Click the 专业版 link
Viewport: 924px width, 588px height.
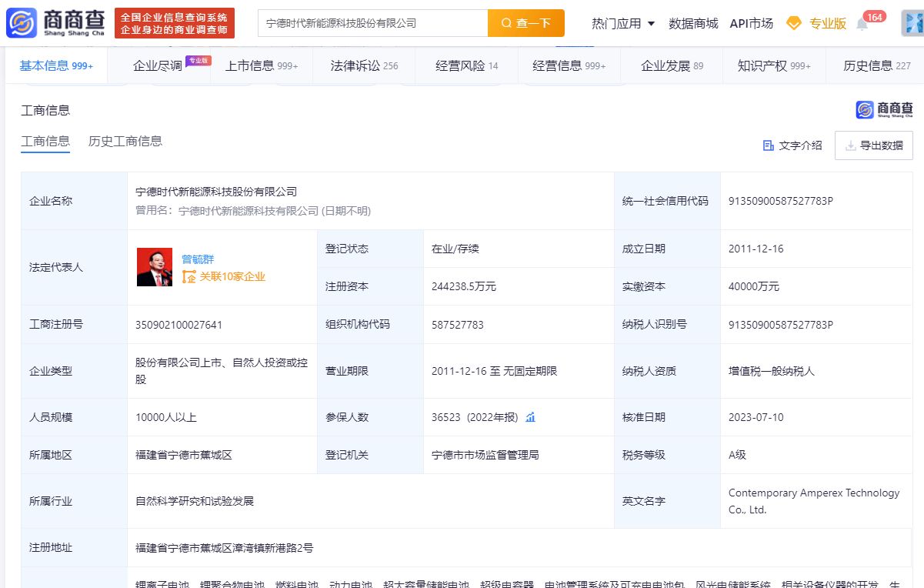coord(828,23)
